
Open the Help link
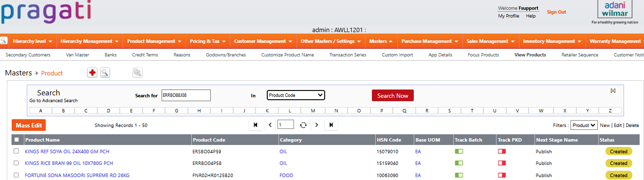[531, 16]
